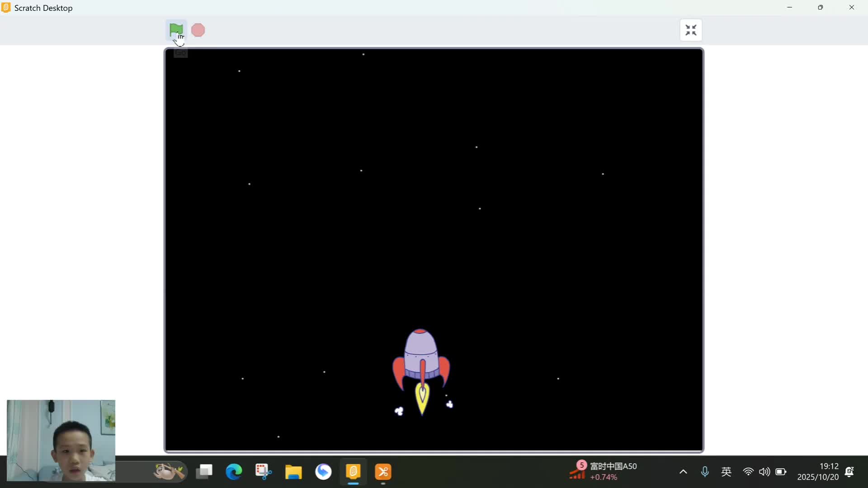Click Scratch Desktop taskbar icon
This screenshot has height=488, width=868.
click(353, 472)
